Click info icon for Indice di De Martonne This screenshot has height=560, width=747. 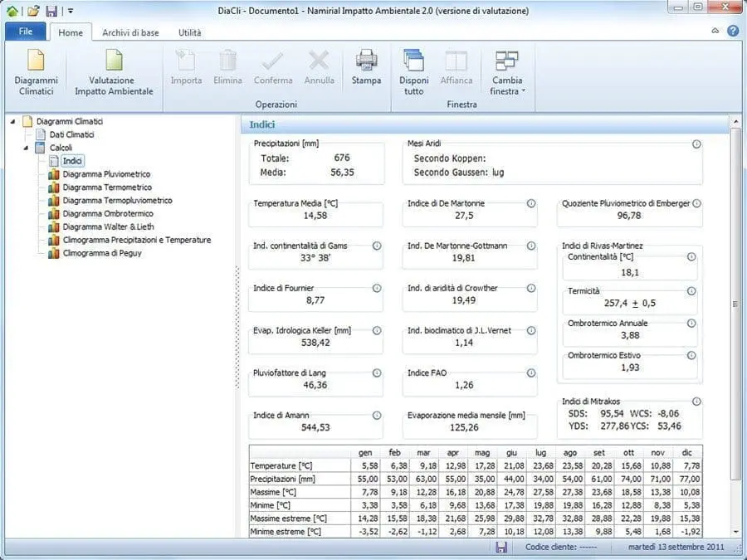pos(531,203)
